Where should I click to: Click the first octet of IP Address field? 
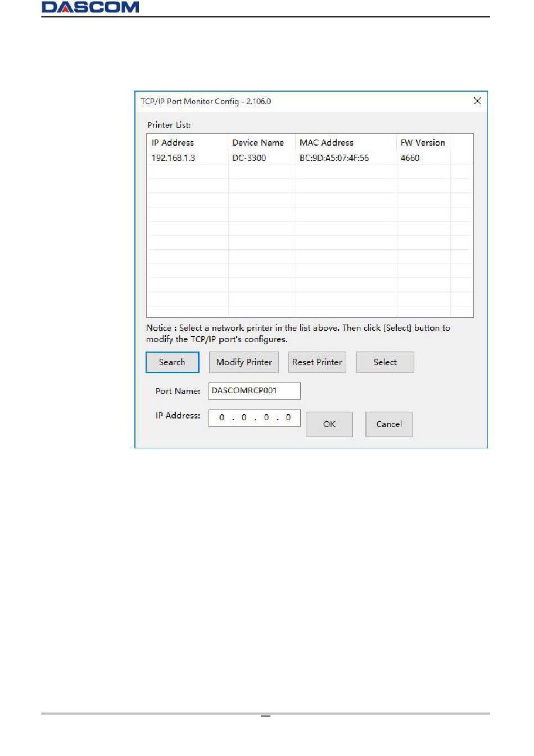(x=222, y=418)
